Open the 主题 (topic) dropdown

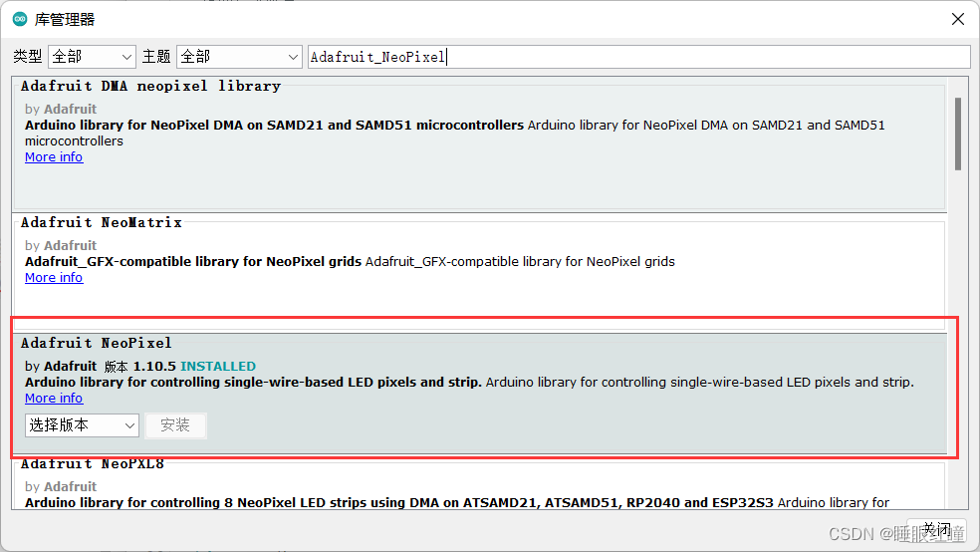tap(239, 57)
